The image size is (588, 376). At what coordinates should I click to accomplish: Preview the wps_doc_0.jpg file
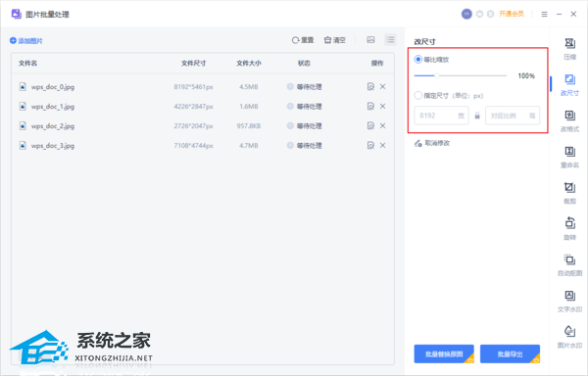click(x=370, y=86)
